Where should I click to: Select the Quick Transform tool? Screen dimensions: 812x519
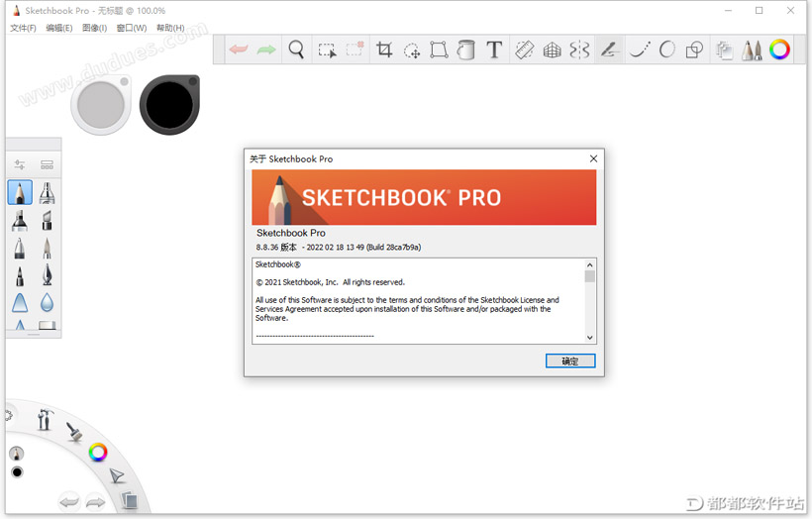point(412,51)
